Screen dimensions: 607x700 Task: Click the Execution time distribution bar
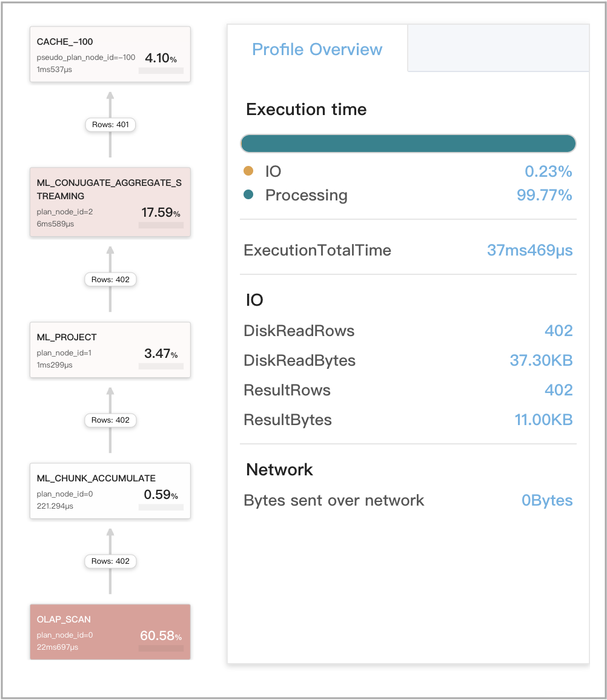click(x=408, y=143)
